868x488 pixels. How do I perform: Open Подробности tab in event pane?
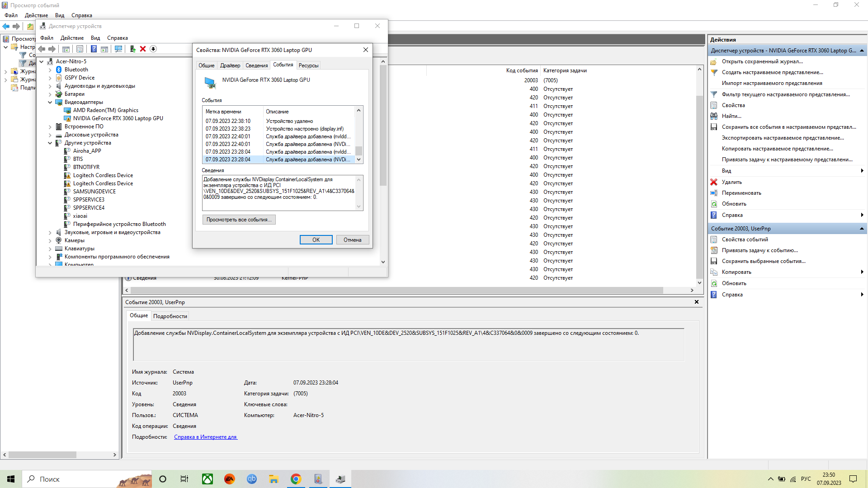coord(170,316)
